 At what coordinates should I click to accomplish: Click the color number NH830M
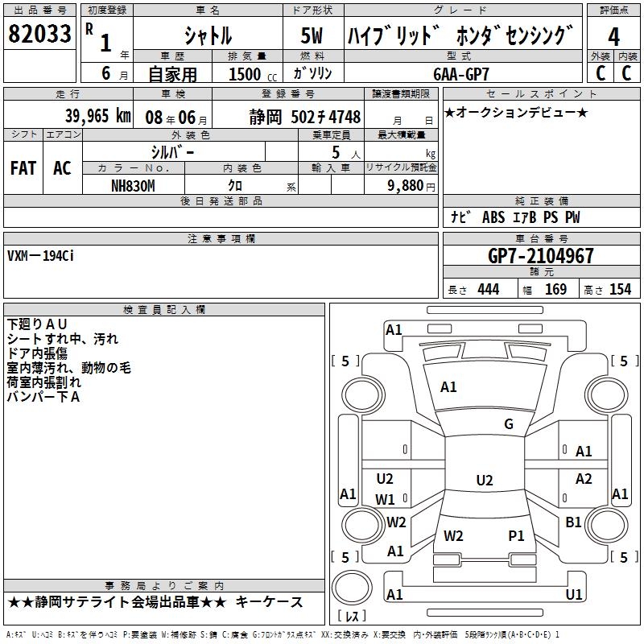click(133, 186)
